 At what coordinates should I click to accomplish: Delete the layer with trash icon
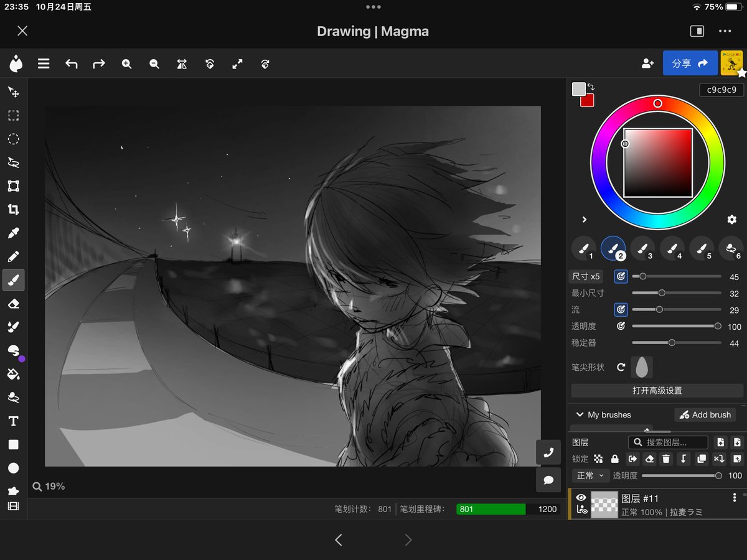click(666, 459)
